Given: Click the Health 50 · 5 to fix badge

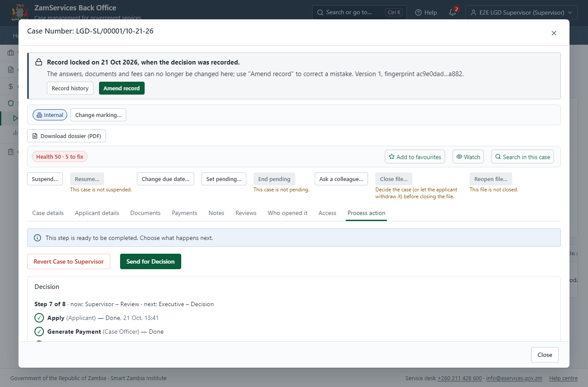Looking at the screenshot, I should (x=59, y=157).
